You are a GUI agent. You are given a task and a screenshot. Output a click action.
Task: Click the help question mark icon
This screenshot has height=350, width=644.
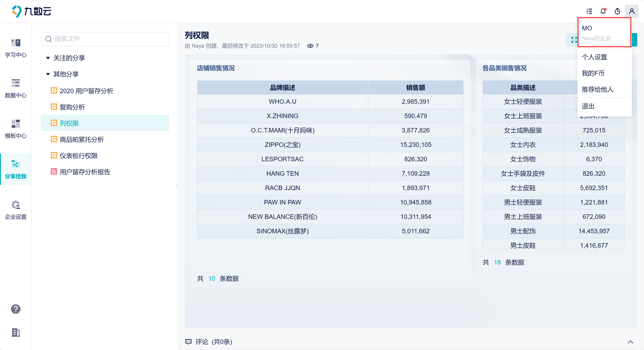16,309
